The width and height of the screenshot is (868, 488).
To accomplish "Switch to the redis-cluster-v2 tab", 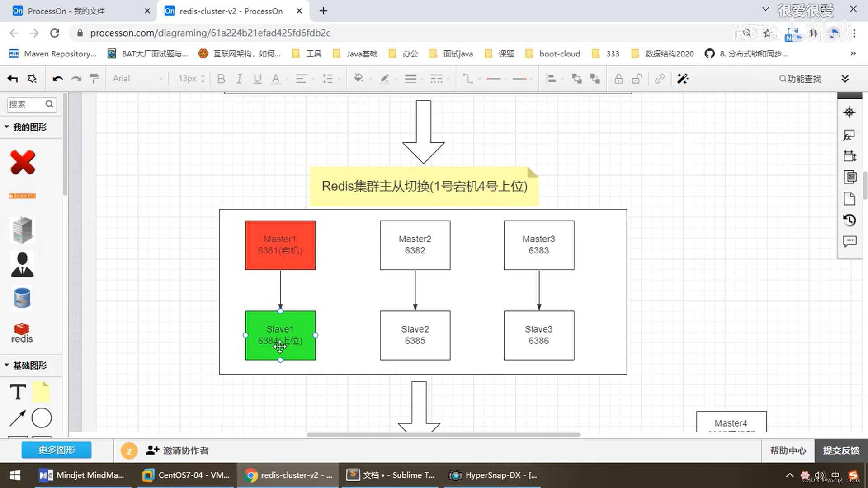I will pyautogui.click(x=226, y=11).
